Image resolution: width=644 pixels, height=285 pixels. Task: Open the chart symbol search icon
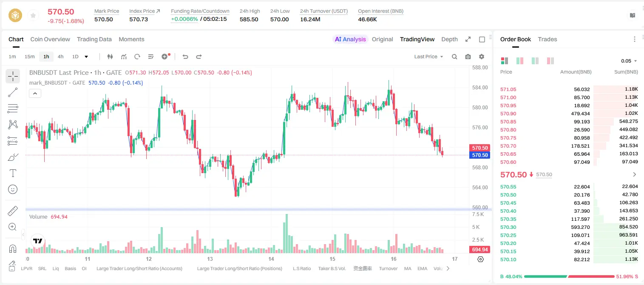pyautogui.click(x=454, y=57)
